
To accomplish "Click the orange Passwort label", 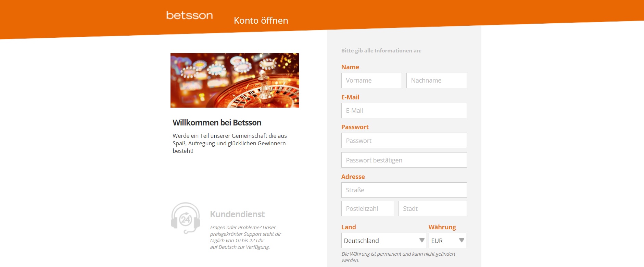I will pos(355,127).
